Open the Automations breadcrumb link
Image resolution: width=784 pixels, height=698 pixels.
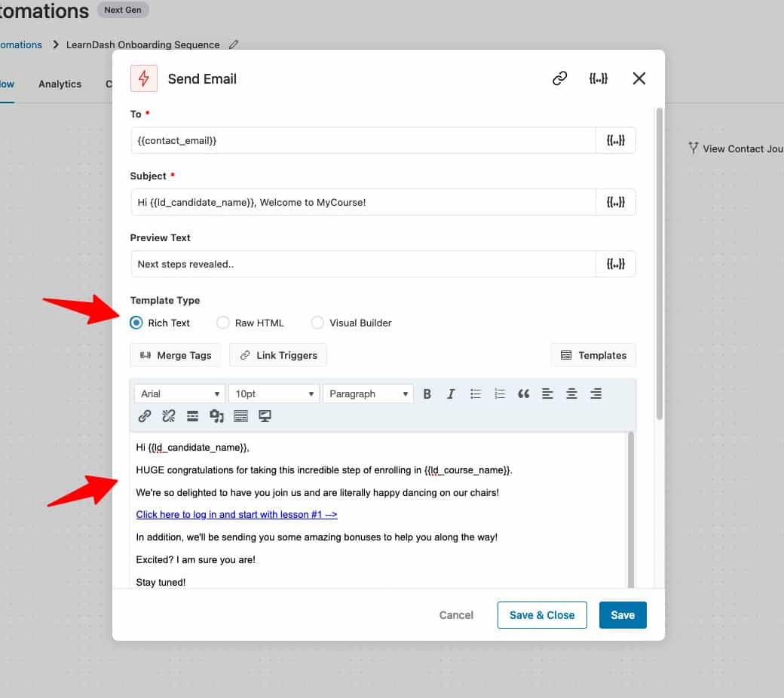point(20,44)
